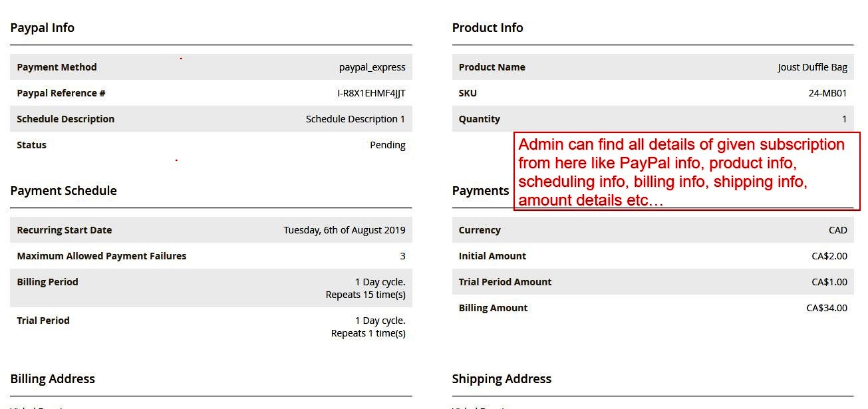Click the Product Info heading
The image size is (868, 409).
pos(487,27)
